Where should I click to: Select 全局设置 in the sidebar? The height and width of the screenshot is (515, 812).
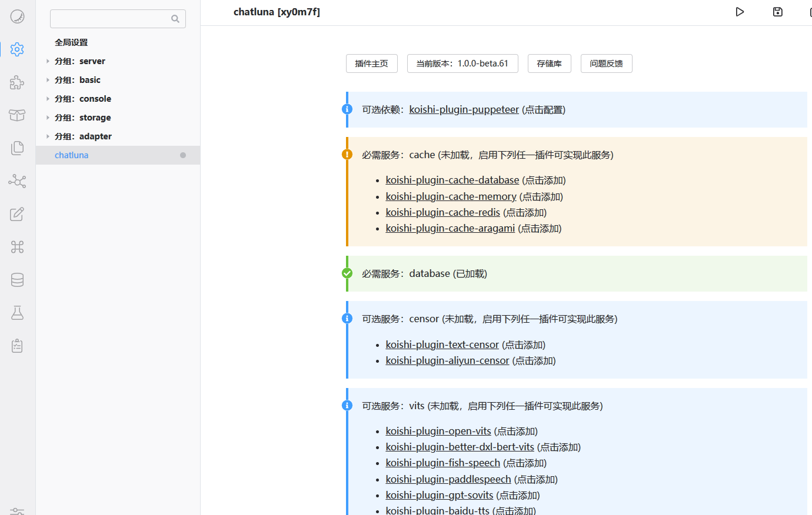coord(71,42)
